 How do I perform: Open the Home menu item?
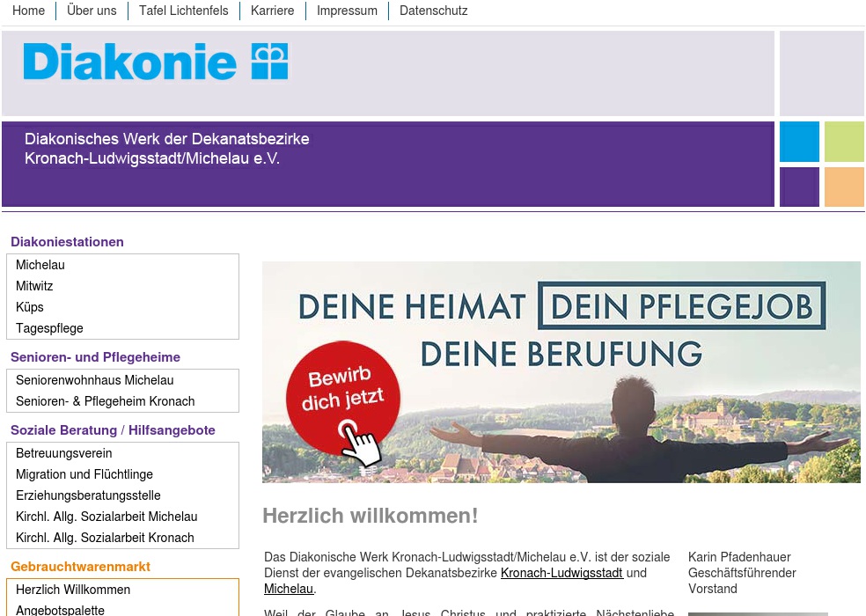(29, 11)
